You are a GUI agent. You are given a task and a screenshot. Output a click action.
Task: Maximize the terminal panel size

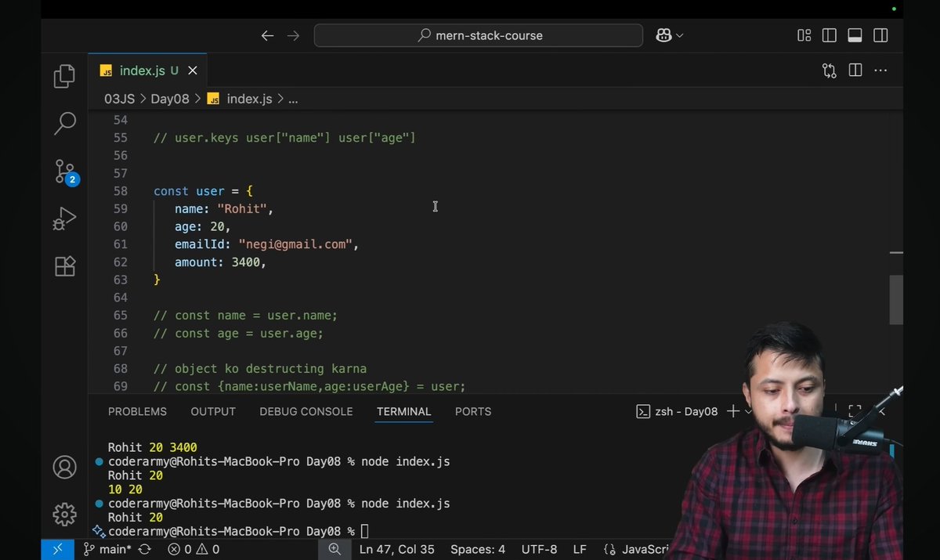pos(855,411)
